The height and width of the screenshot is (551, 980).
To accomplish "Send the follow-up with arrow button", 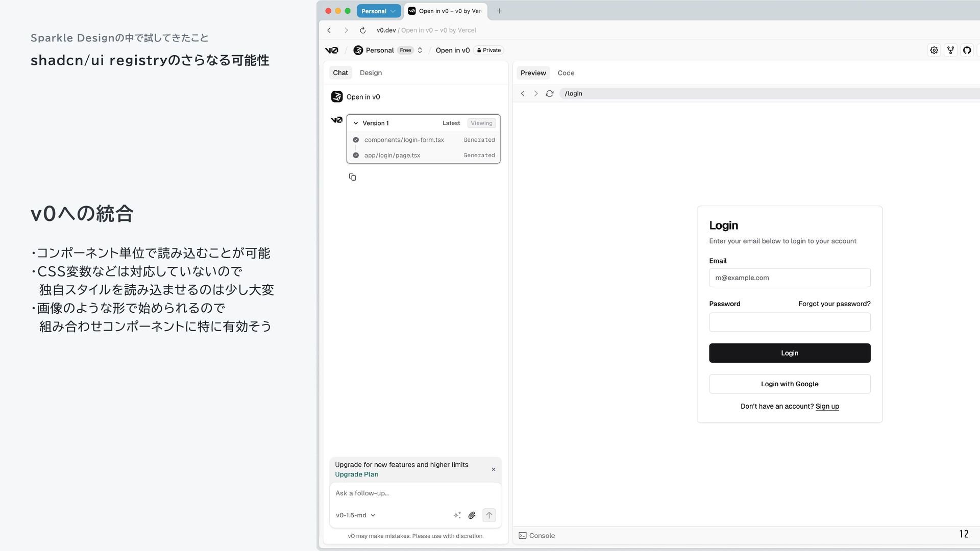I will pos(489,515).
